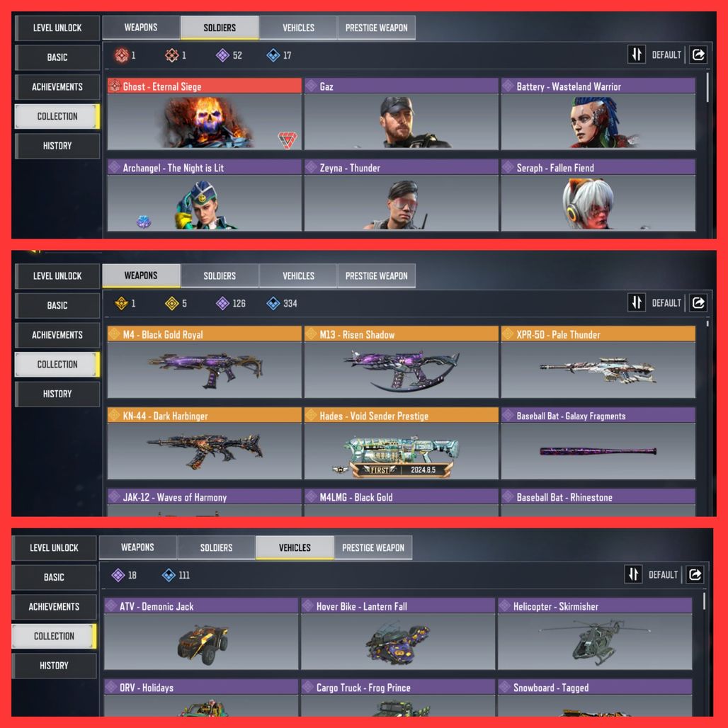Click the share icon in the Vehicles panel
Image resolution: width=728 pixels, height=728 pixels.
[x=695, y=575]
